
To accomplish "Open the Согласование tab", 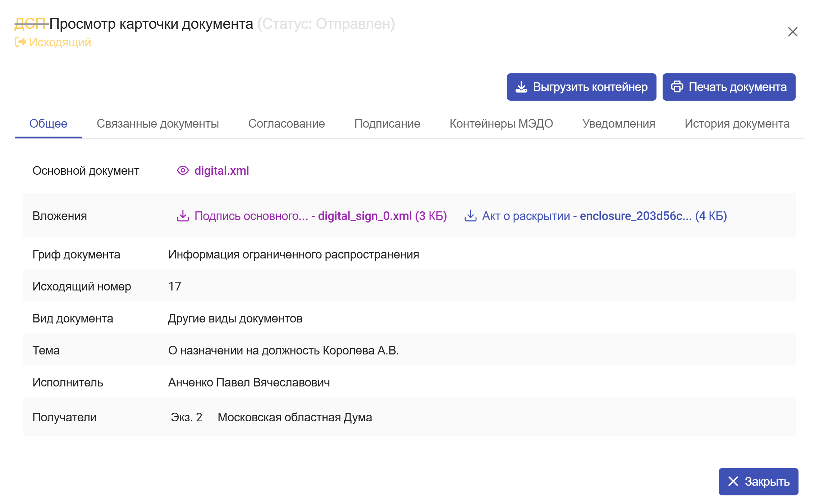I will [286, 124].
